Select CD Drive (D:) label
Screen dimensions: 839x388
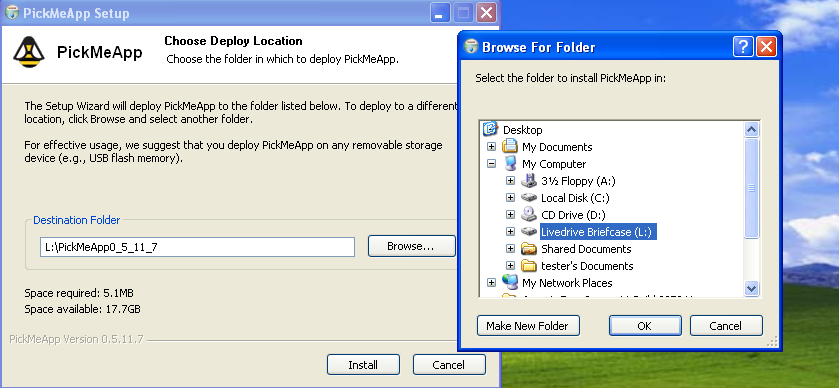[573, 215]
